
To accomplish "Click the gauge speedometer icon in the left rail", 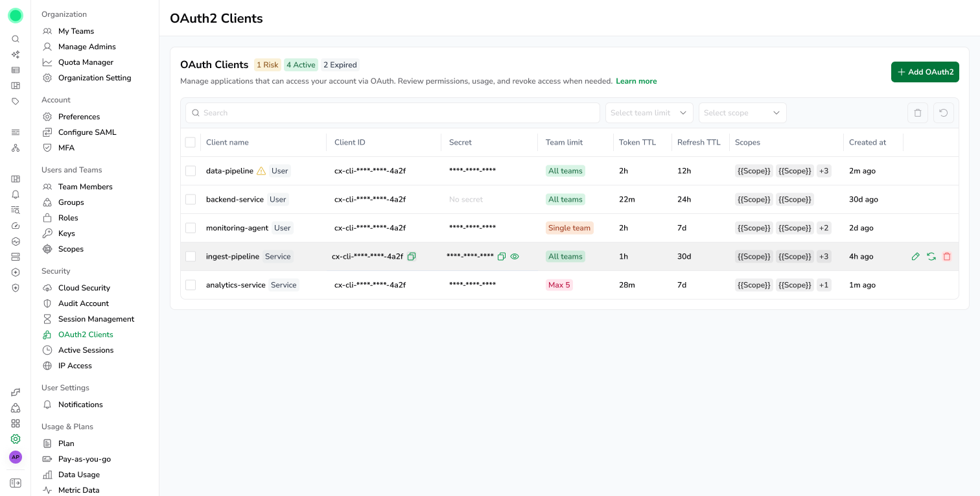I will click(16, 226).
